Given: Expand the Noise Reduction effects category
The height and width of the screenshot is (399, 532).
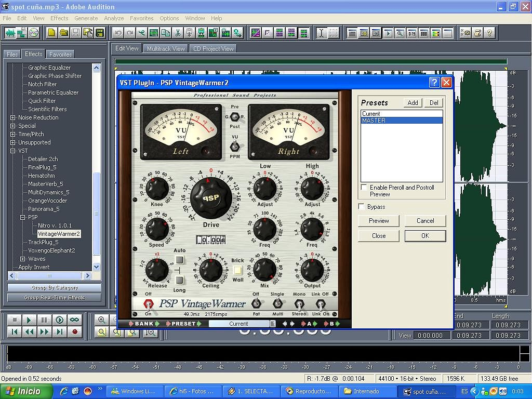Looking at the screenshot, I should (13, 117).
